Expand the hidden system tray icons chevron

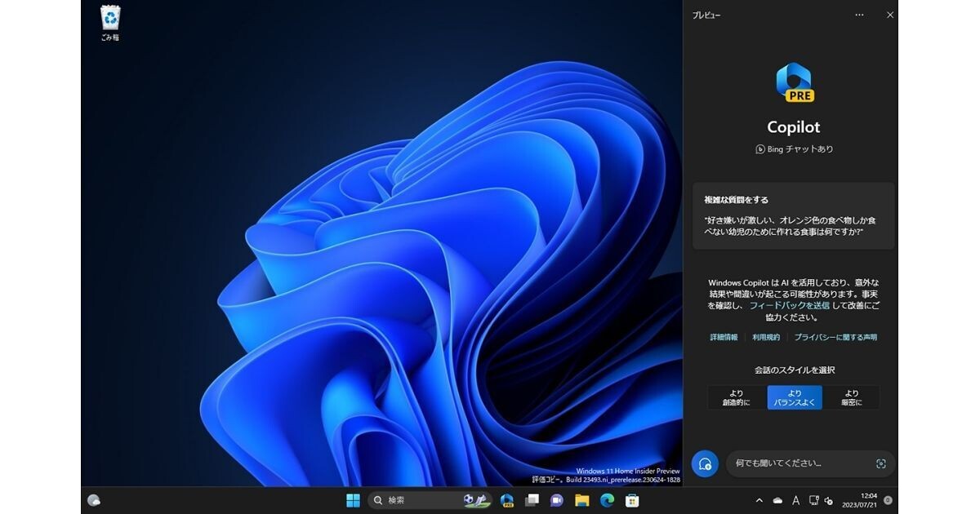click(x=759, y=500)
